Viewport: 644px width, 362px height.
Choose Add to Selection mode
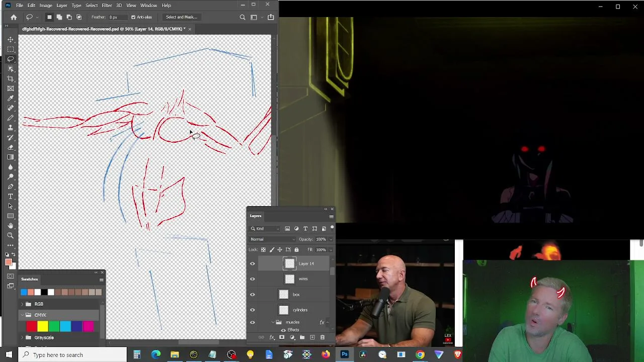59,17
